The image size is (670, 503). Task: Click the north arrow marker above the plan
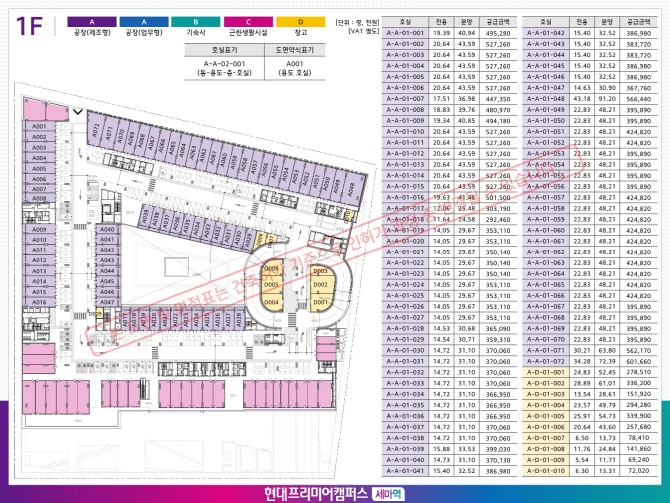point(79,112)
